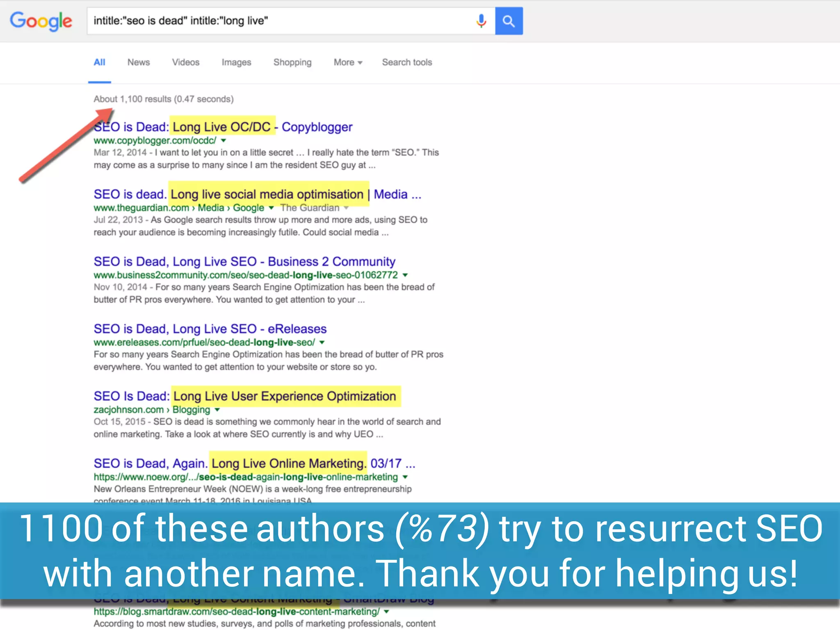
Task: Expand dropdown arrow beside business2community.com URL
Action: coord(405,275)
